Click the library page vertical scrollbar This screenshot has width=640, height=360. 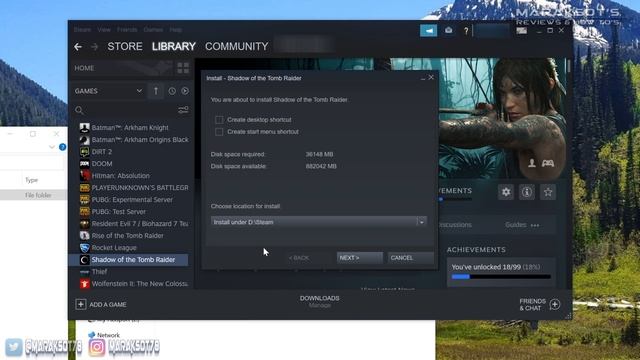(x=568, y=66)
